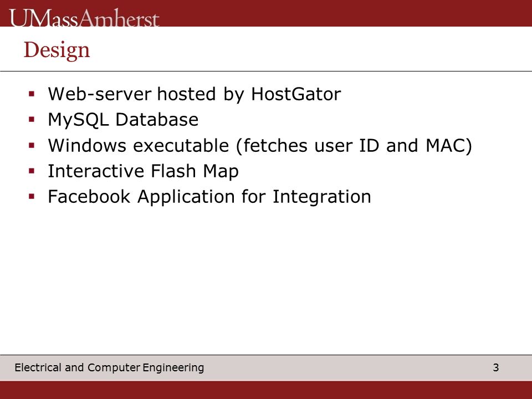
Task: Click the bullet before MySQL Database
Action: tap(32, 120)
